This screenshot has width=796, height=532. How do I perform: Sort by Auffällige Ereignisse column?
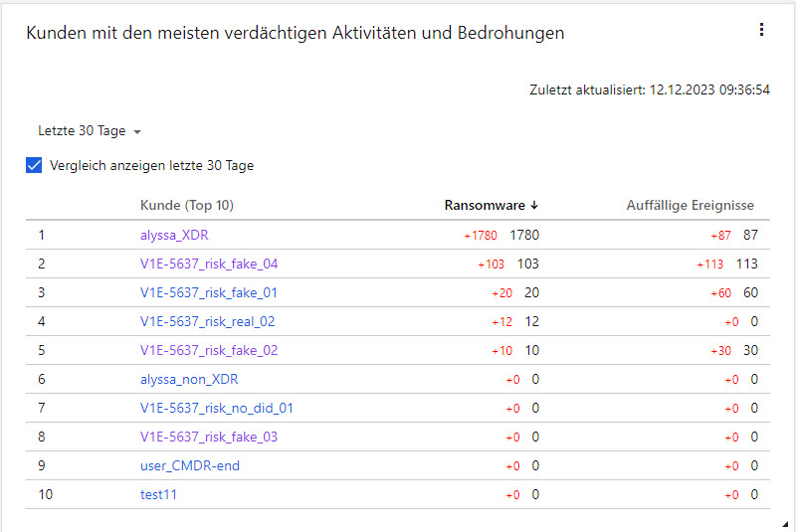click(690, 206)
